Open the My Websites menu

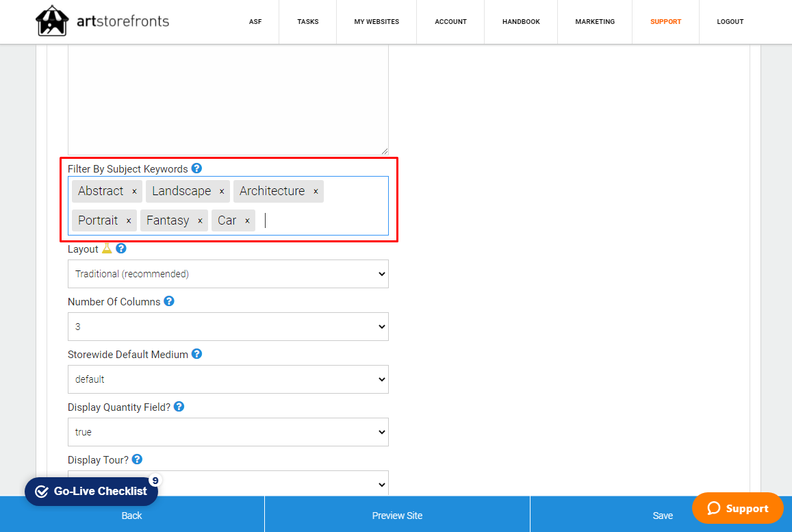(x=376, y=22)
